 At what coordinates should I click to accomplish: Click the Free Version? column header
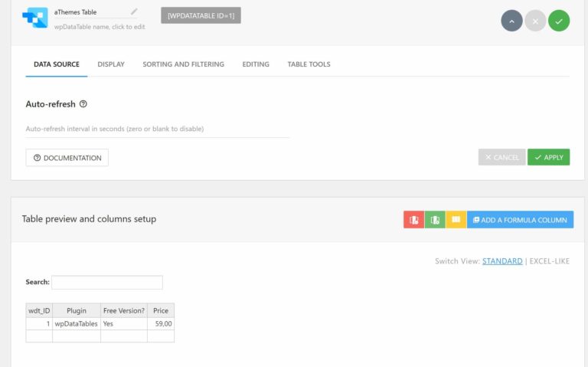[124, 310]
